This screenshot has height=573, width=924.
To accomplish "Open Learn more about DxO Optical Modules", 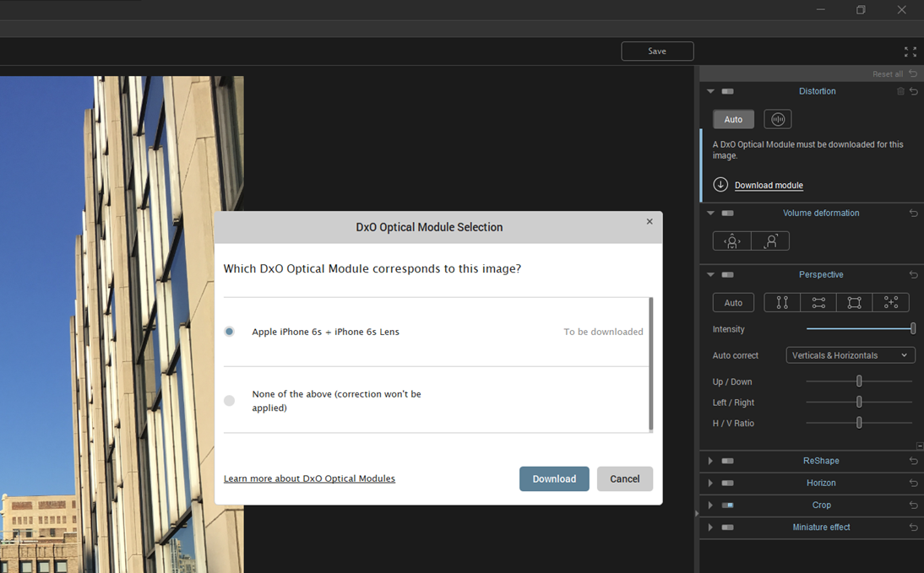I will 309,478.
